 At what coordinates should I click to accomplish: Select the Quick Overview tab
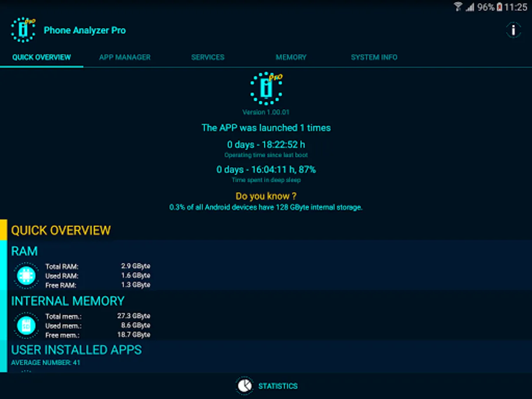pos(42,57)
